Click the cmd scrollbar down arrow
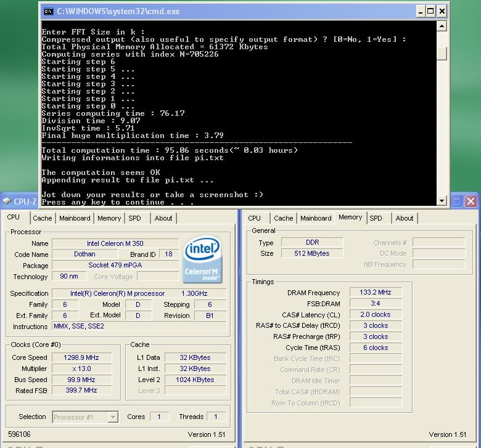Image resolution: width=481 pixels, height=448 pixels. 442,201
